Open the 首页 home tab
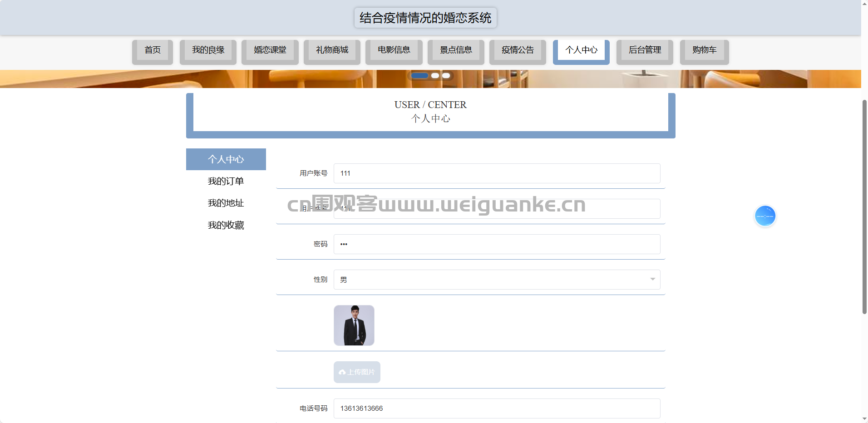Screen dimensions: 868x423 click(153, 50)
